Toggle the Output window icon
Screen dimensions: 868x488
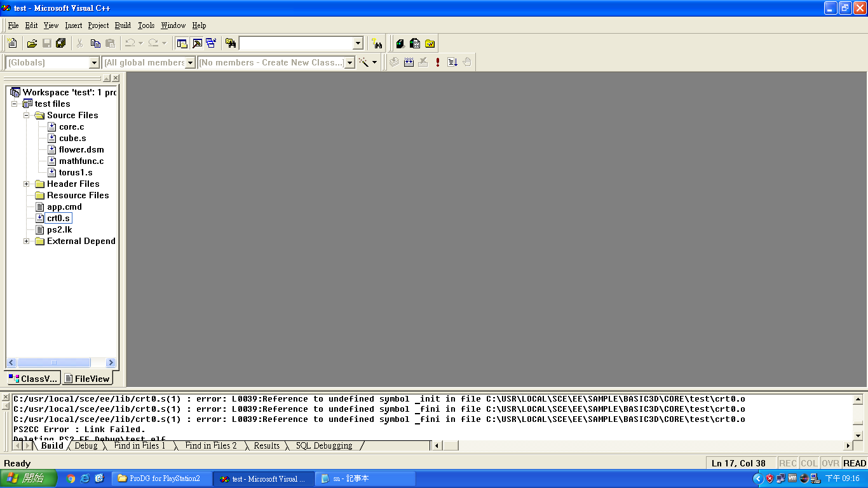click(197, 43)
